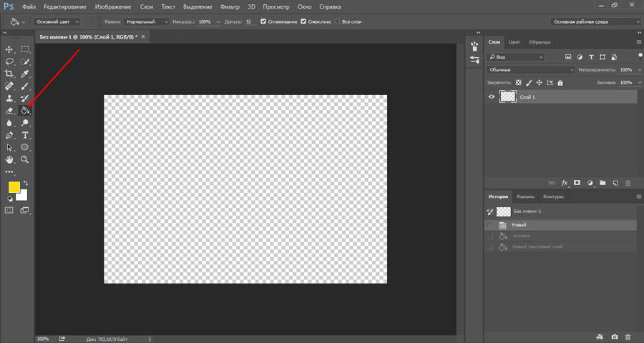Select the Eyedropper tool
644x343 pixels.
25,74
